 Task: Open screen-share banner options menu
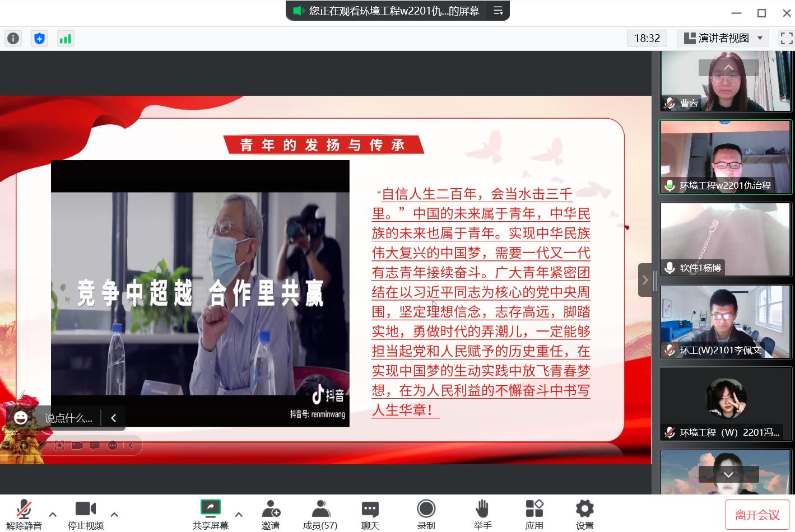(x=498, y=11)
